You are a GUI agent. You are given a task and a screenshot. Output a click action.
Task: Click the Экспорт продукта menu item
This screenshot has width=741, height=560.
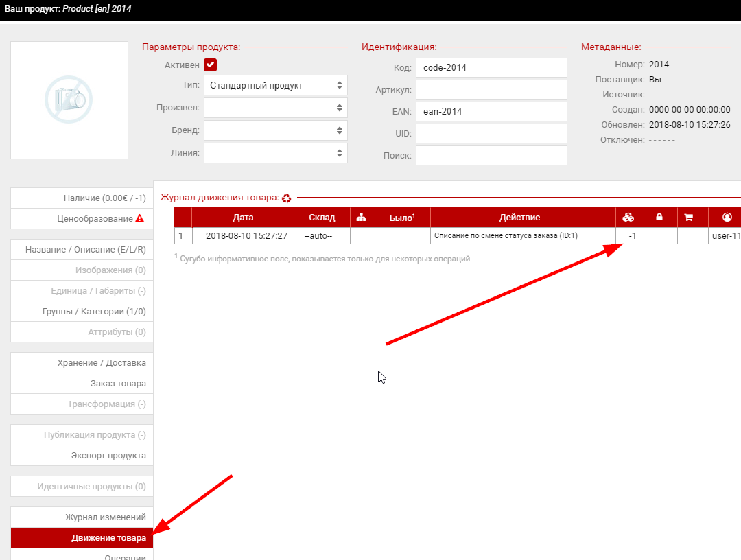[x=108, y=456]
